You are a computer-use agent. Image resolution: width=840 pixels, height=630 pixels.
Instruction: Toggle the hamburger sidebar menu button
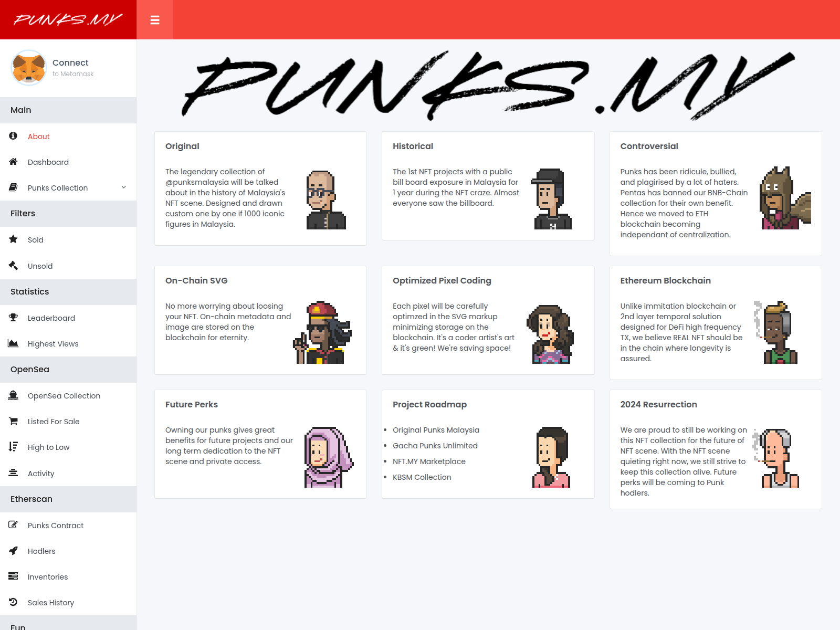(155, 20)
